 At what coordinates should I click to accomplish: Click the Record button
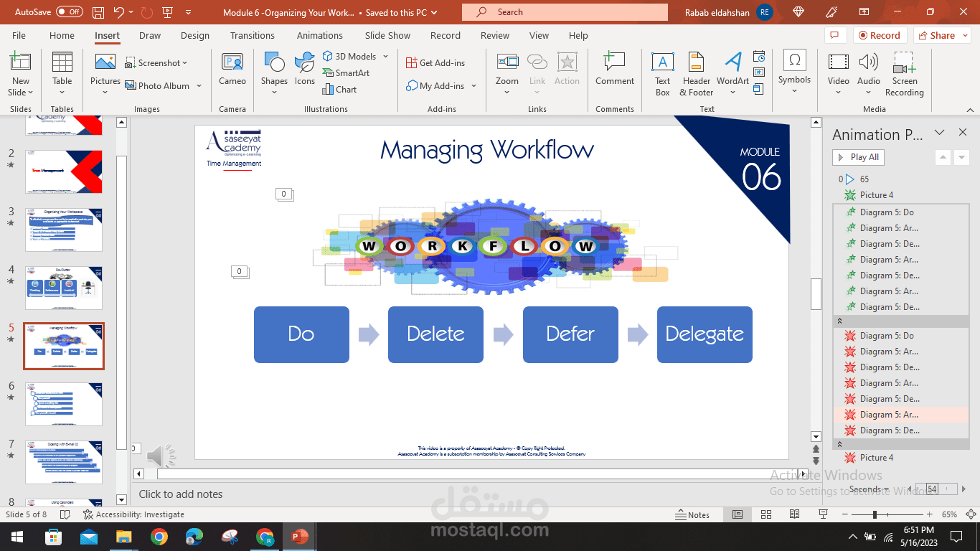[x=880, y=35]
